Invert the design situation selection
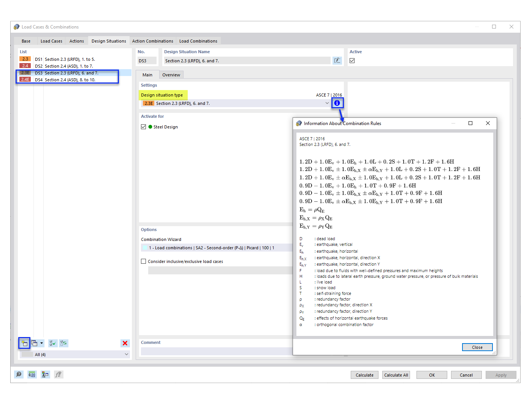 [x=63, y=343]
